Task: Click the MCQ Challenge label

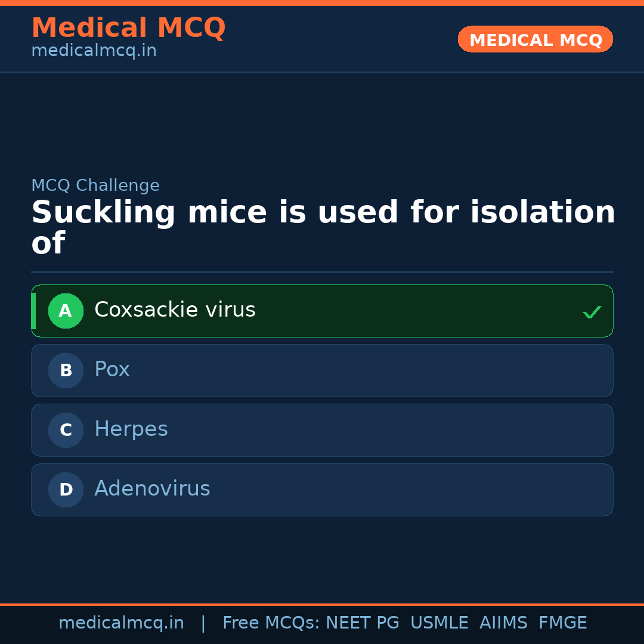Action: pyautogui.click(x=95, y=185)
